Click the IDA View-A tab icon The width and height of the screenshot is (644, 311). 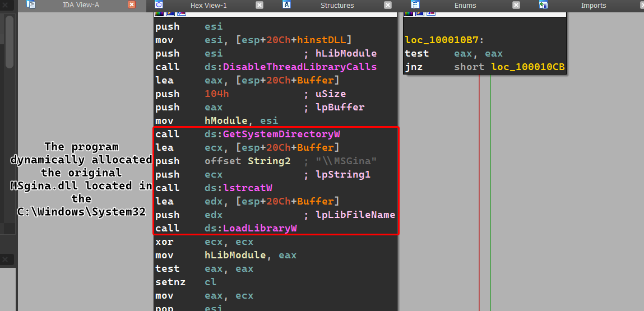point(31,5)
